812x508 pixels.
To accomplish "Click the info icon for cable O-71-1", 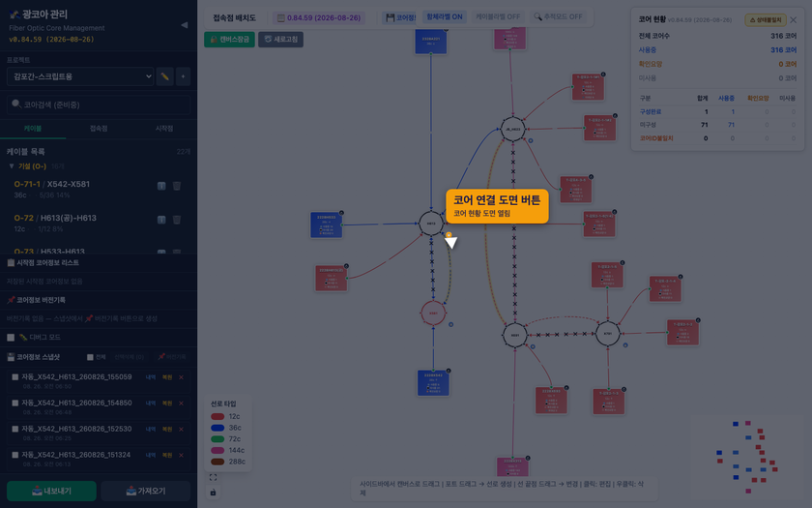I will (161, 186).
